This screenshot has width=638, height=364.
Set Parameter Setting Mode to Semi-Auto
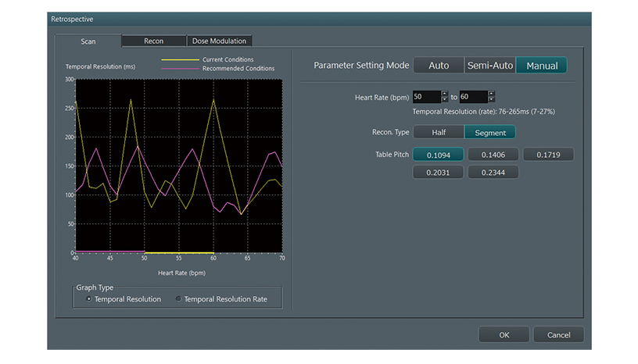[x=490, y=66]
